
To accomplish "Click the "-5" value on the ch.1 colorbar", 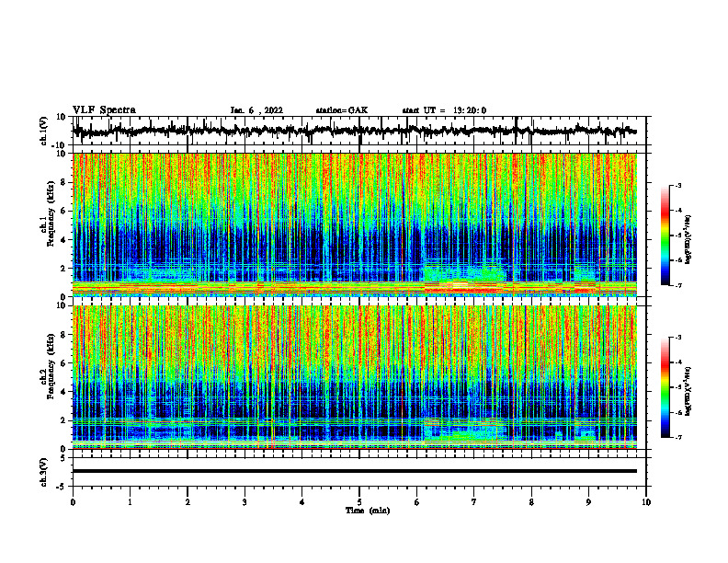I will [678, 236].
